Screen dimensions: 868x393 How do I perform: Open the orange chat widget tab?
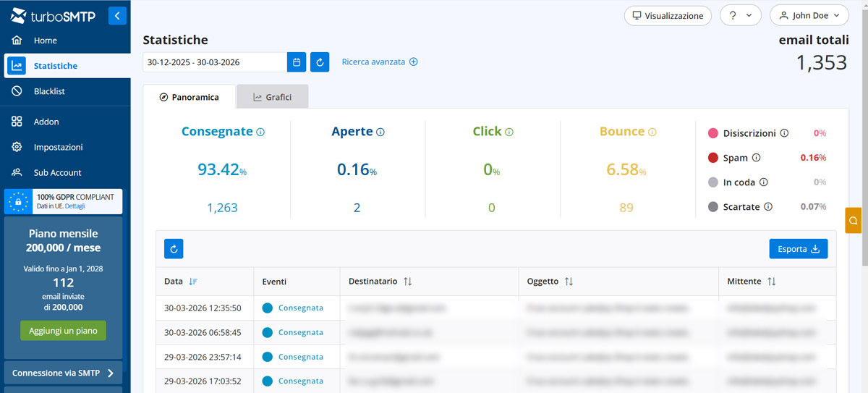tap(854, 220)
